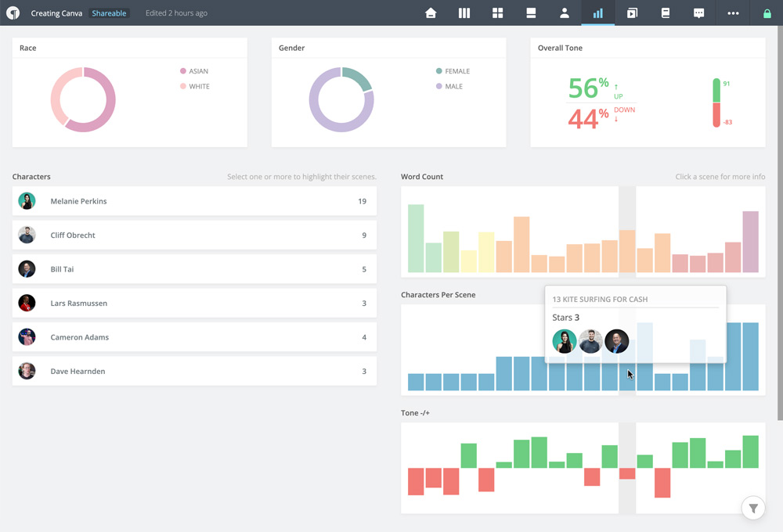Click the Overall Tone card heading
The image size is (783, 532).
(560, 48)
